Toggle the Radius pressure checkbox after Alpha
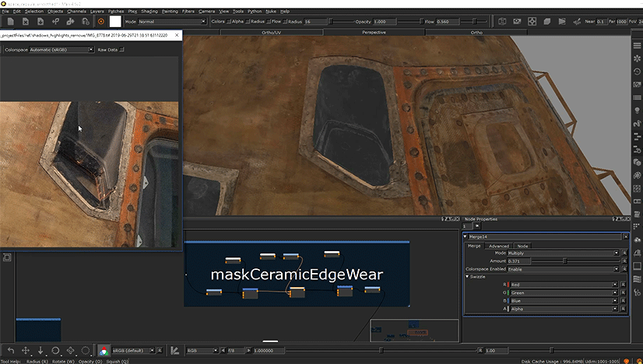643x364 pixels. pyautogui.click(x=248, y=21)
